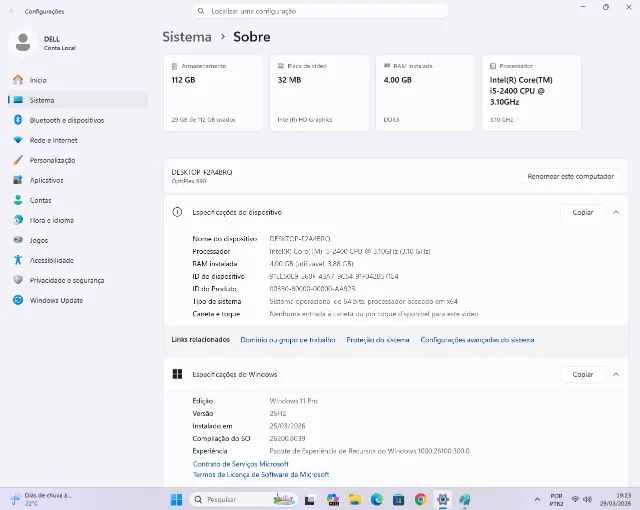Copy the Especificações do Windows details
640x510 pixels.
[582, 374]
